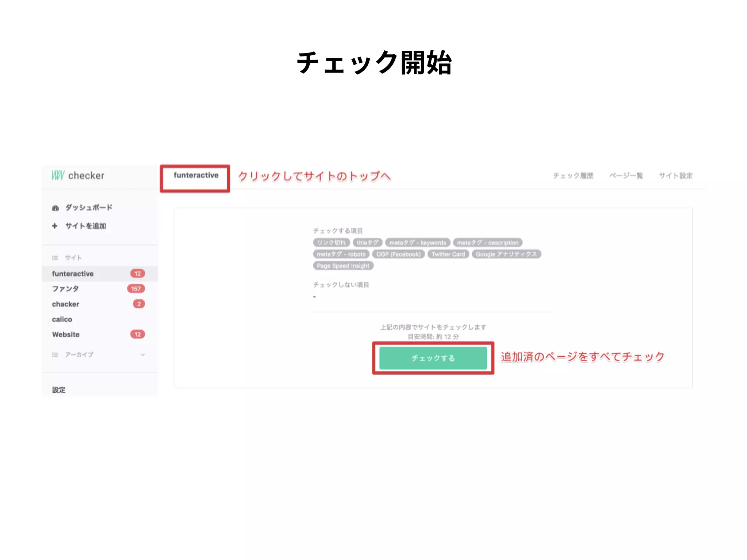Click the Twitter Card tag
The image size is (747, 560).
coord(448,254)
